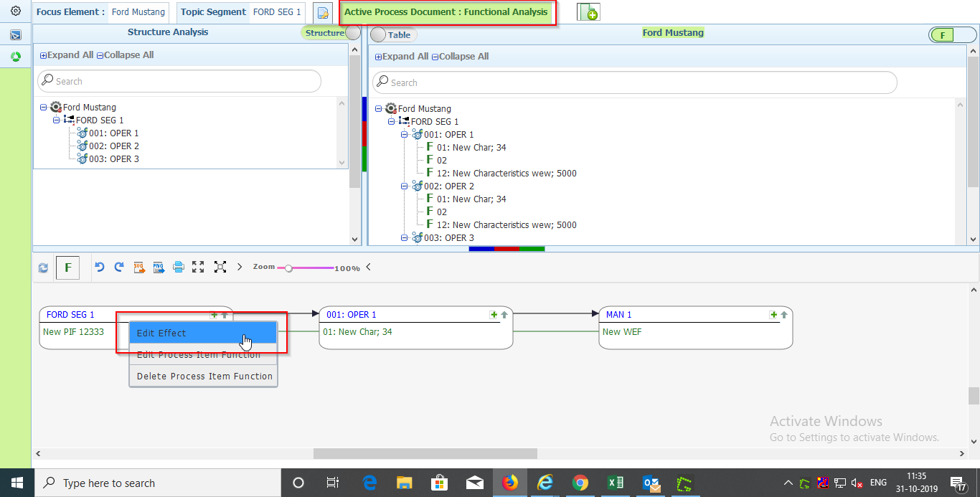Click the horizontal scrollbar thumb below the diagram
This screenshot has height=497, width=980.
[425, 453]
